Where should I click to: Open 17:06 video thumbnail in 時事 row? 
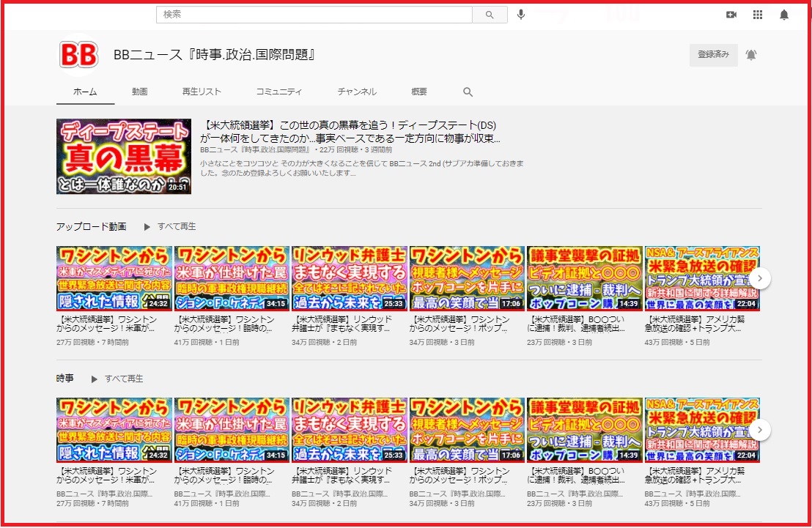point(467,430)
